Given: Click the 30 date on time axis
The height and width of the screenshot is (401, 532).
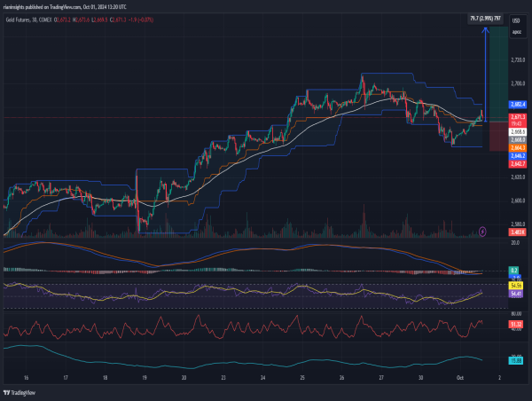Looking at the screenshot, I should point(420,378).
